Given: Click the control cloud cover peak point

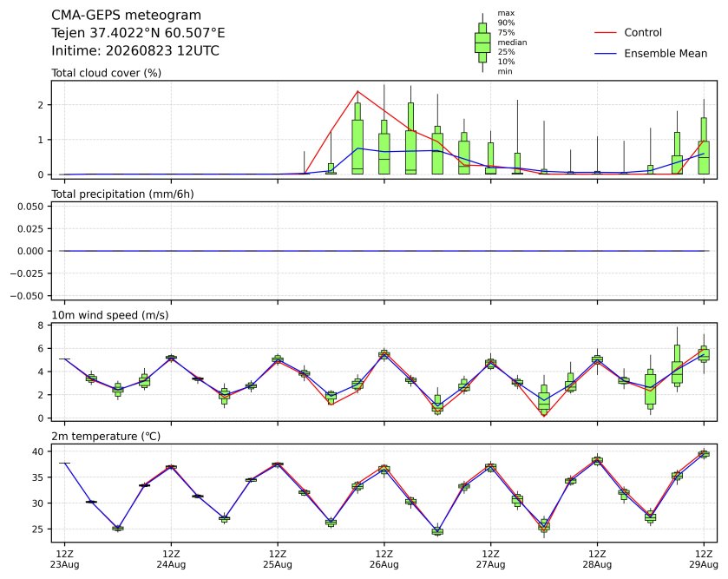Looking at the screenshot, I should pos(357,91).
